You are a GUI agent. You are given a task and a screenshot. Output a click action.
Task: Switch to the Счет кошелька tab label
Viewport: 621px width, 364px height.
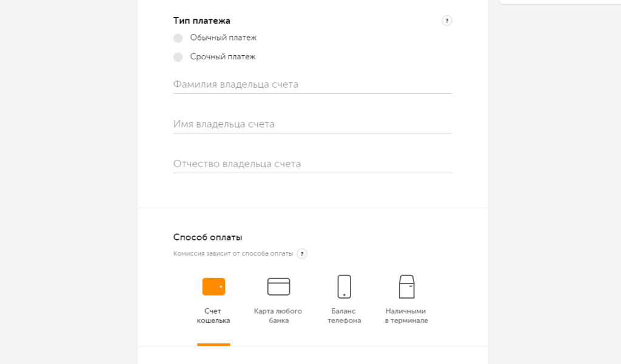(x=213, y=316)
